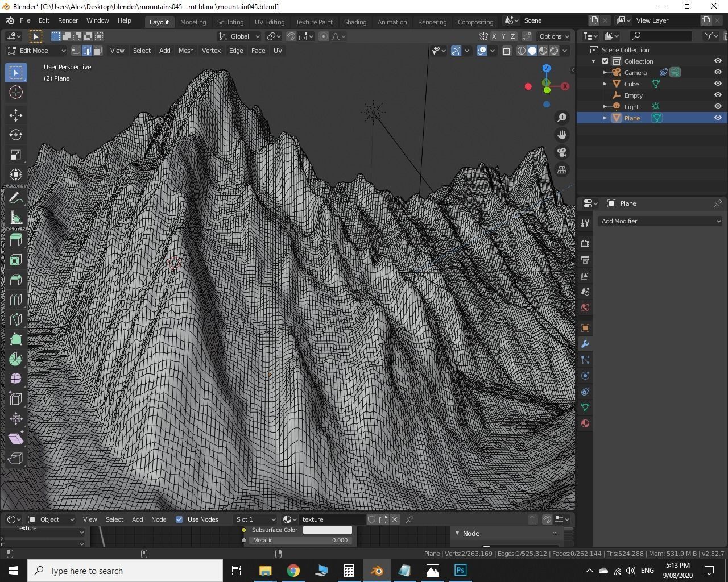Choose the Bevel tool

click(x=15, y=280)
